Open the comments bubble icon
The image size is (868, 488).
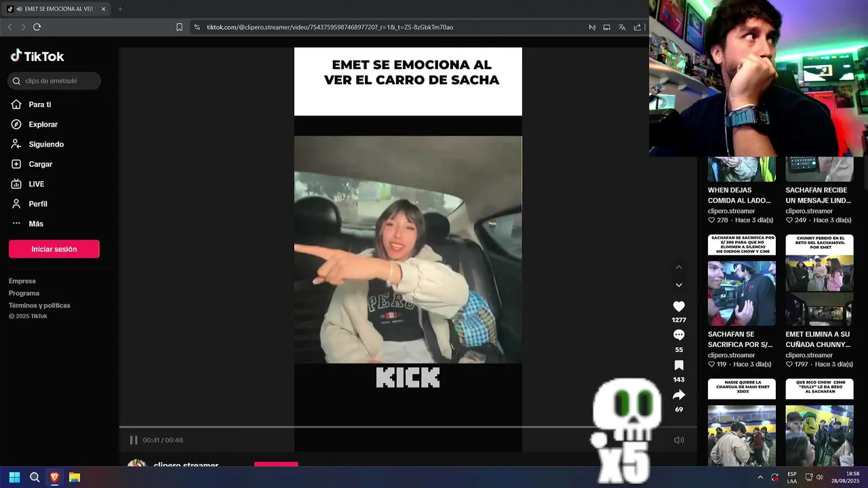tap(679, 335)
